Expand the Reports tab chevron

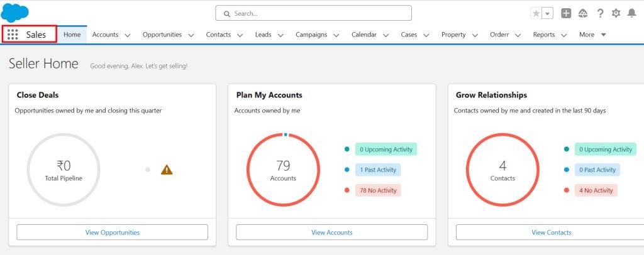coord(564,35)
